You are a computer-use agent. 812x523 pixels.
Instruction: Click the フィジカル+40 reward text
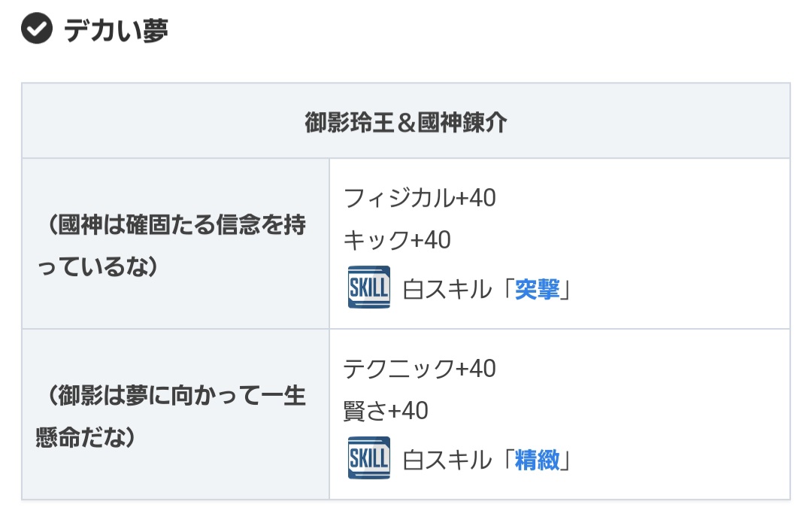[x=420, y=199]
